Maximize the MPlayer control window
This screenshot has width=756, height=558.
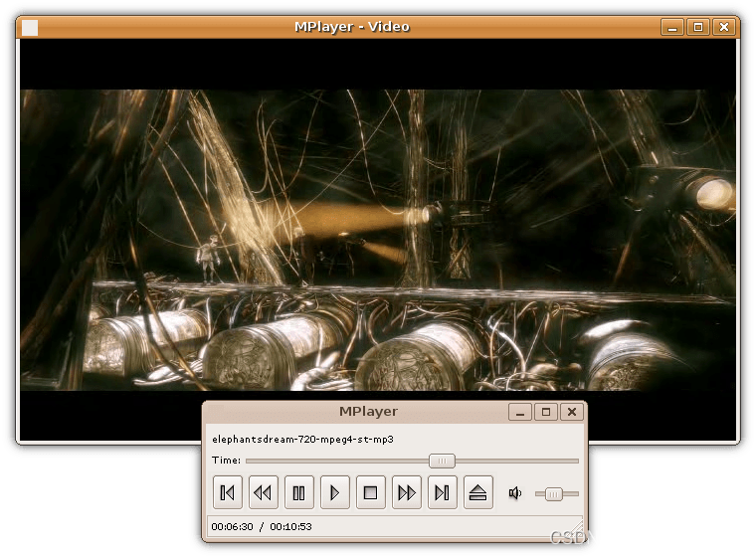click(x=546, y=413)
